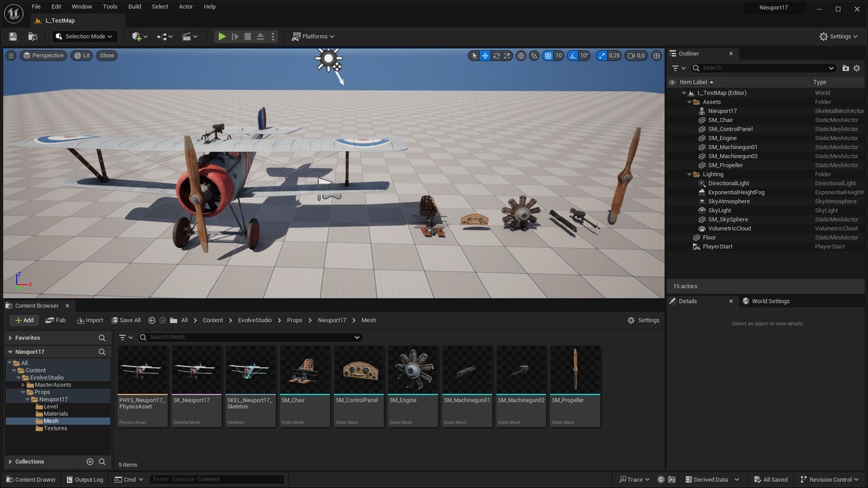Open the Blueprints toolbar menu
This screenshot has height=488, width=868.
point(165,37)
